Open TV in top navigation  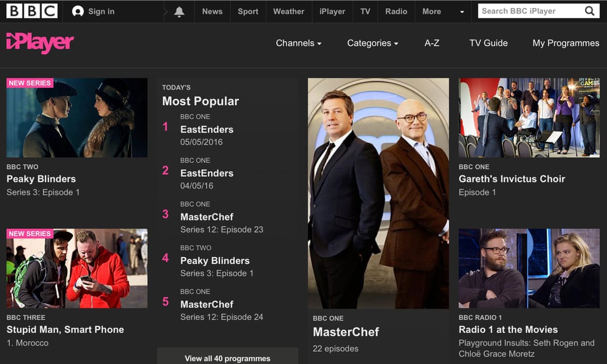pos(365,11)
